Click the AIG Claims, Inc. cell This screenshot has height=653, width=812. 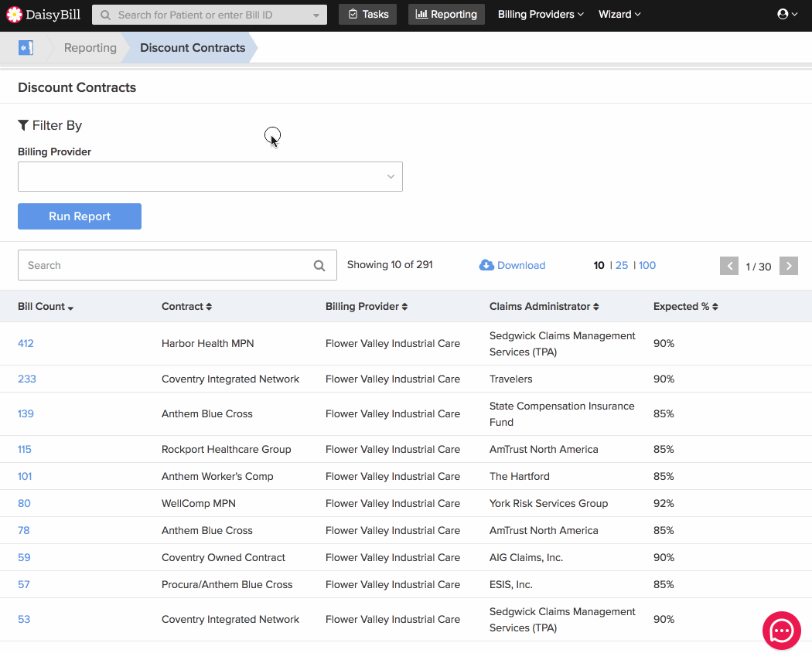[x=526, y=557]
